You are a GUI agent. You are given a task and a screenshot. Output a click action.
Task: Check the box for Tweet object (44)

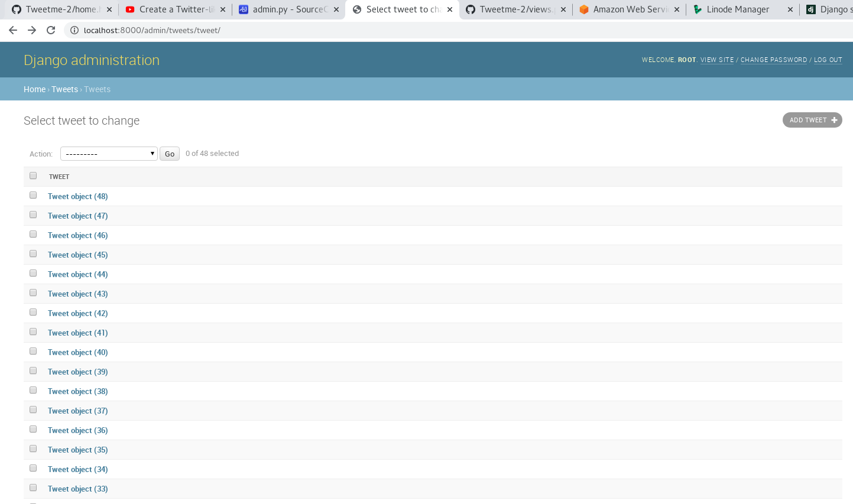33,273
